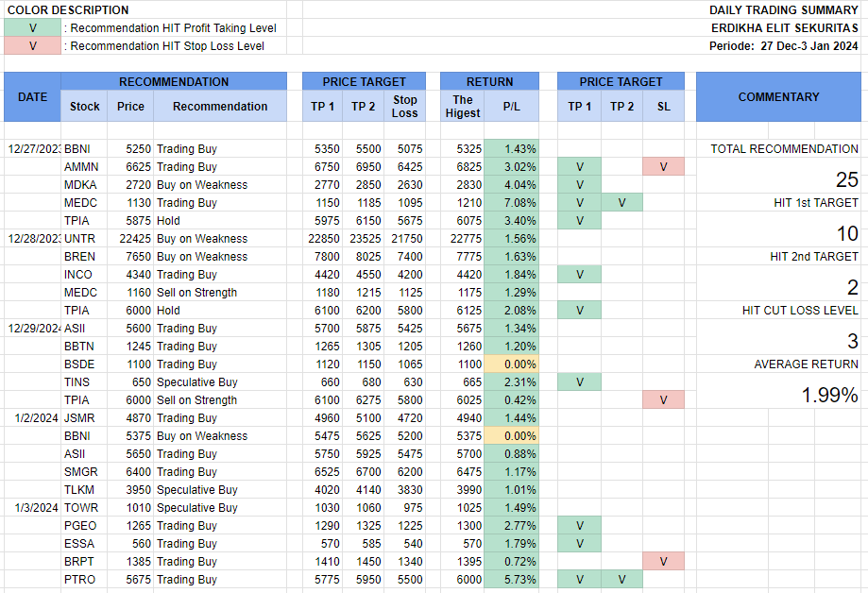
Task: Select the COMMENTARY header cell
Action: click(778, 97)
